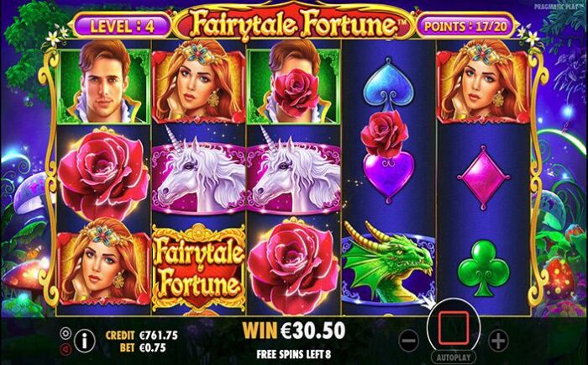Viewport: 588px width, 365px height.
Task: Toggle the red sound speaker icon
Action: (66, 349)
